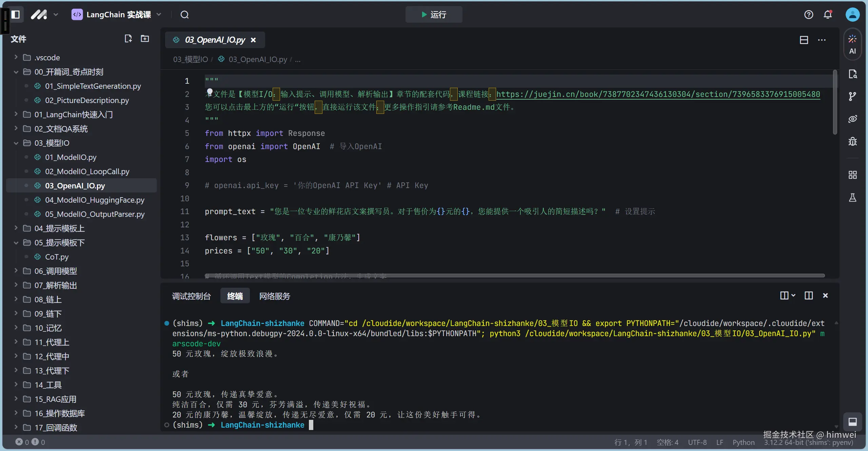
Task: Switch to the 网络服务 tab
Action: [275, 296]
